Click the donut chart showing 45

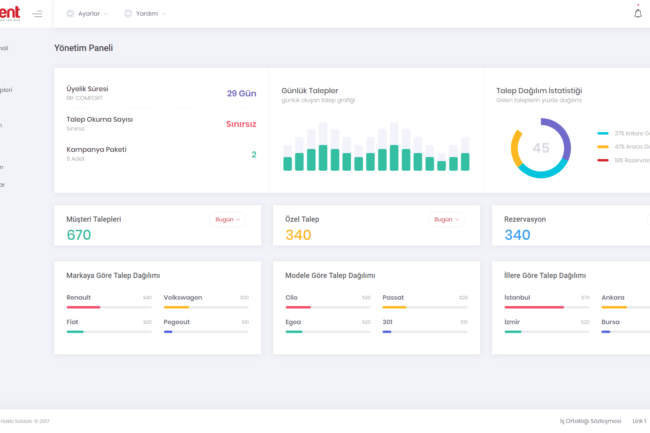pyautogui.click(x=541, y=148)
